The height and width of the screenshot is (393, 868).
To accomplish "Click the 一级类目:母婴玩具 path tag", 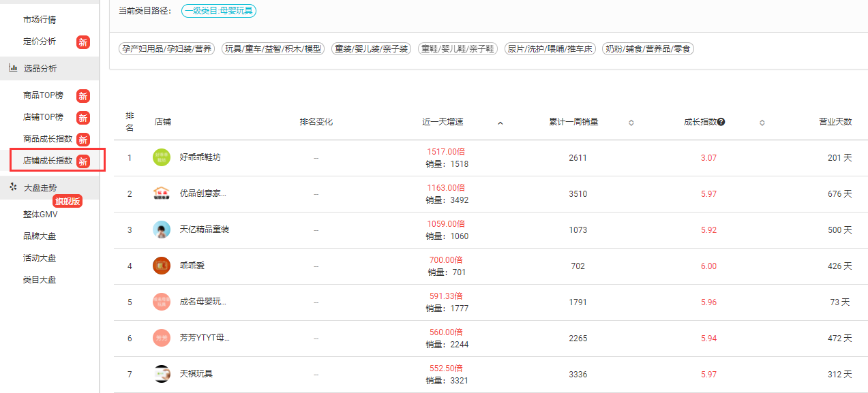I will coord(219,11).
